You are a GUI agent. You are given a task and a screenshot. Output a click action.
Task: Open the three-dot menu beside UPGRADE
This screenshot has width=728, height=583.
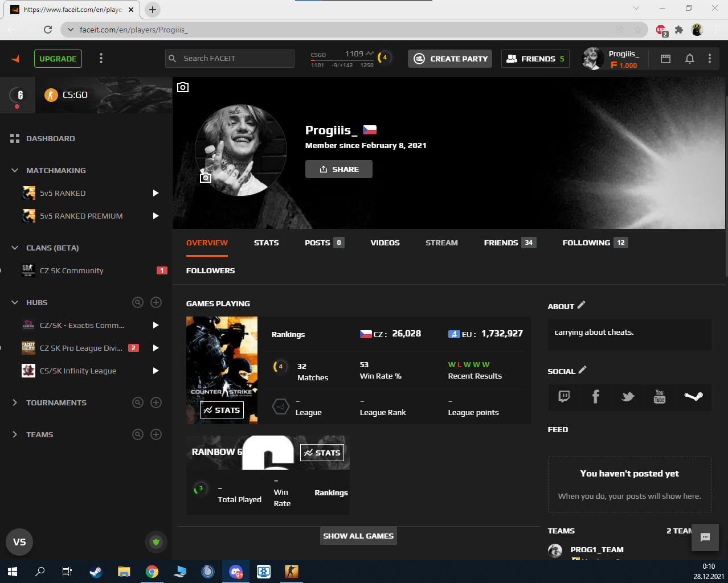pos(101,58)
